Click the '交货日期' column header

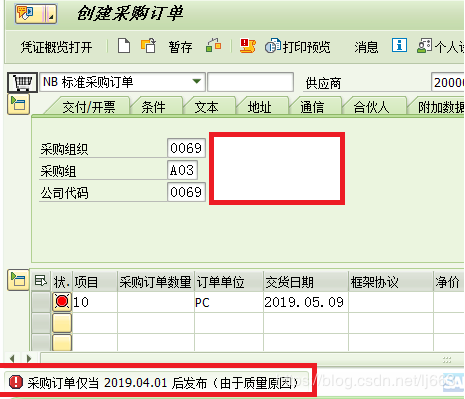[306, 282]
